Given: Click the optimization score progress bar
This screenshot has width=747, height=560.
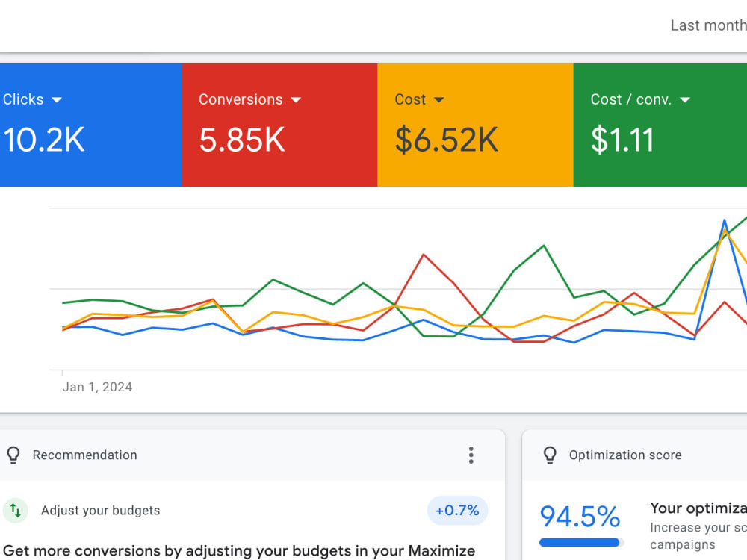Looking at the screenshot, I should (x=581, y=542).
